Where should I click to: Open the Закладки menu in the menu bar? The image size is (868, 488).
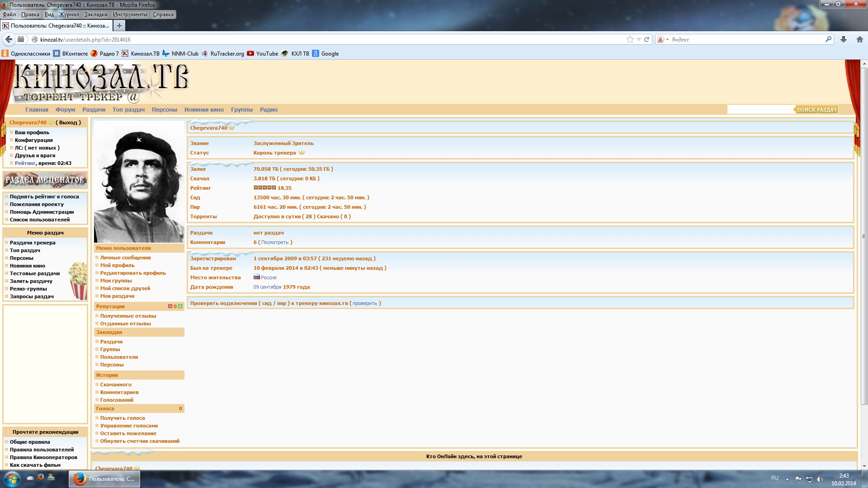[x=96, y=14]
